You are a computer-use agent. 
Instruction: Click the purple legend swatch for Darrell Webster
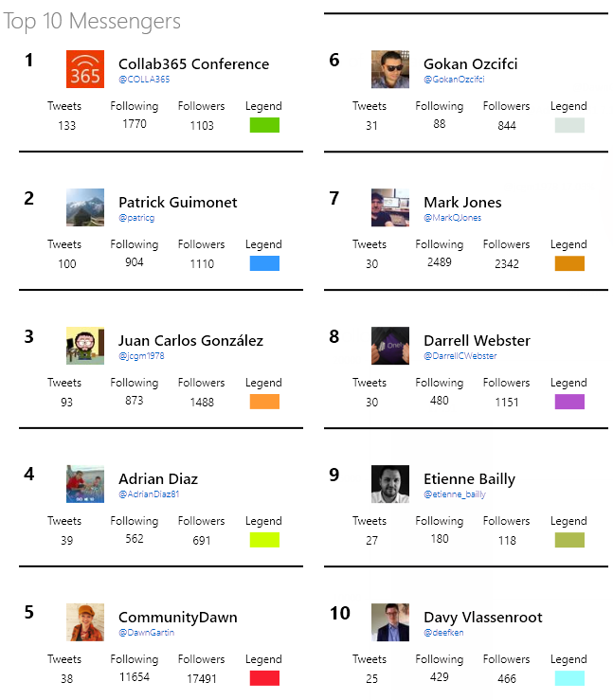point(569,402)
